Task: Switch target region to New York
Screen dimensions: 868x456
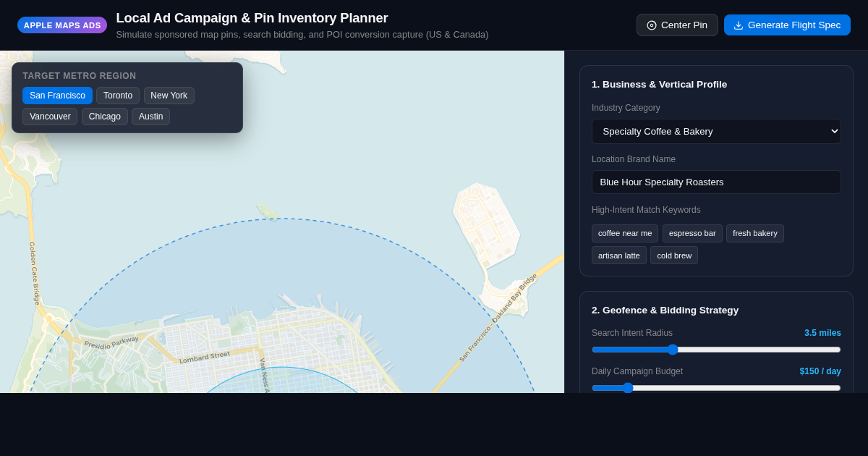Action: 169,96
